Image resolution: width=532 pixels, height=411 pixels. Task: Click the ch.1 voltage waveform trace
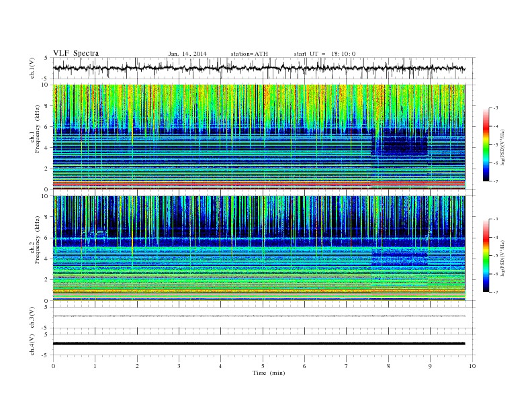pyautogui.click(x=259, y=68)
